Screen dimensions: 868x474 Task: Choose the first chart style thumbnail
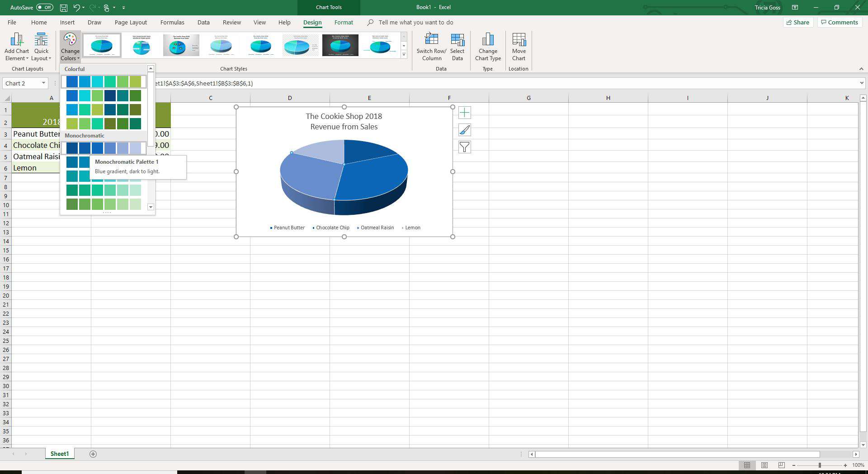click(102, 45)
